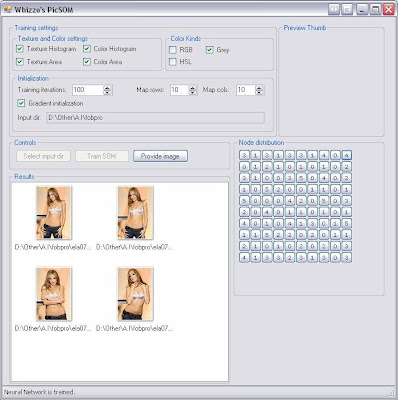The height and width of the screenshot is (400, 398).
Task: Click the node 4 starting the bottom grid row
Action: click(x=244, y=257)
